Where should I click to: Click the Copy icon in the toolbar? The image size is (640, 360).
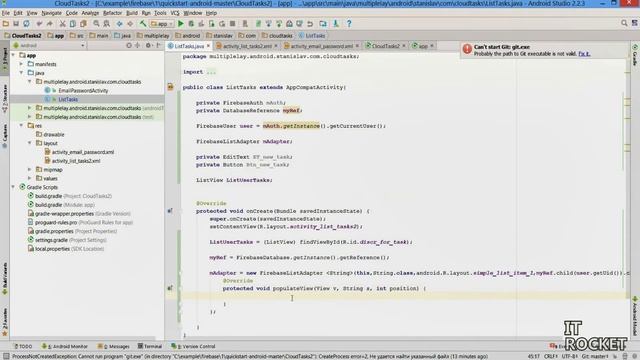(73, 24)
